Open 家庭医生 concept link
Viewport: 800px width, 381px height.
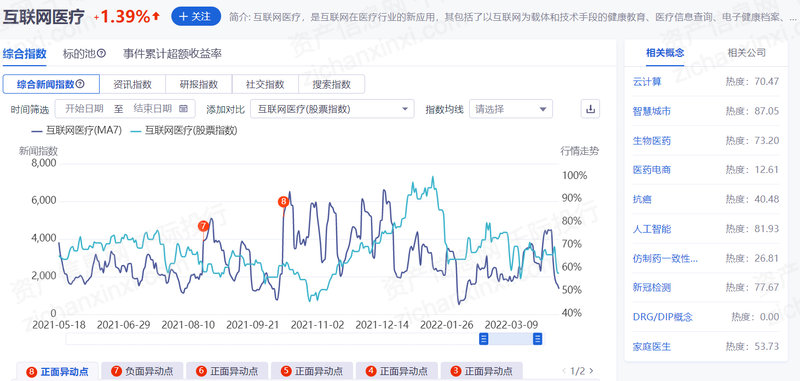(652, 347)
